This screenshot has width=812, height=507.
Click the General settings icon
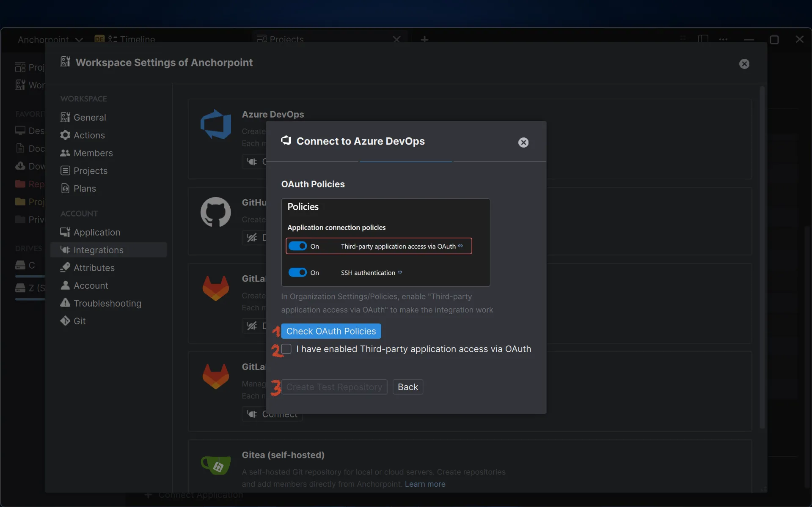click(65, 118)
